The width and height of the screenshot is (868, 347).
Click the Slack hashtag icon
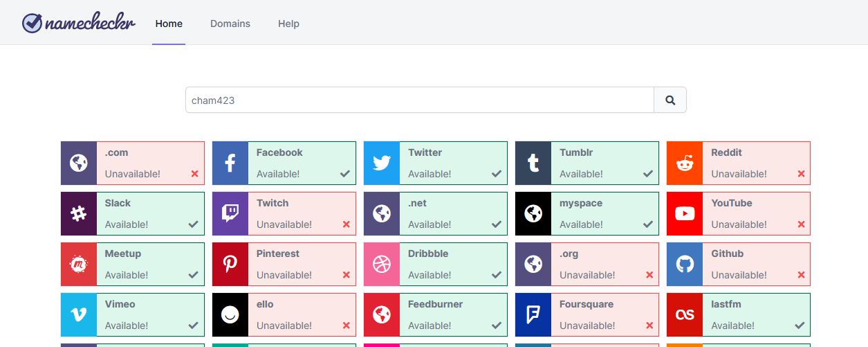(x=79, y=214)
